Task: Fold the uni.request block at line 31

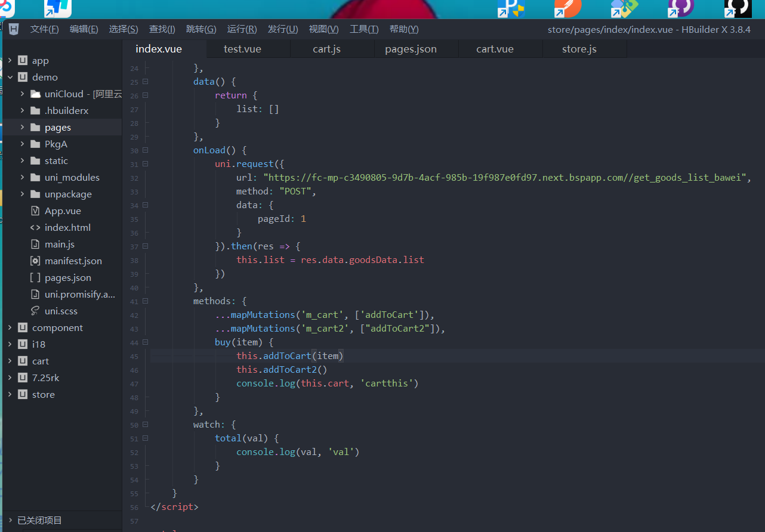Action: pos(146,164)
